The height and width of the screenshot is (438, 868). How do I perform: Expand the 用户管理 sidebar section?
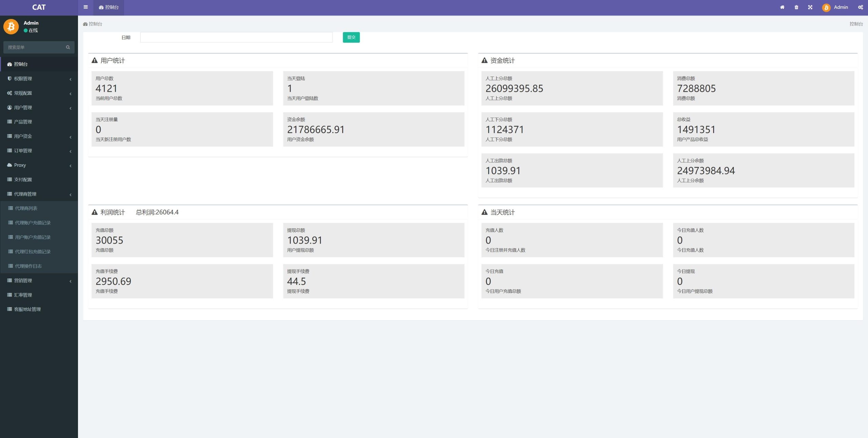click(x=39, y=107)
